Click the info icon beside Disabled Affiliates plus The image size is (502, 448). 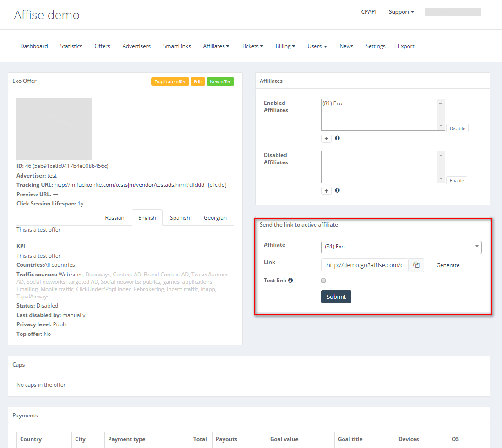pyautogui.click(x=338, y=190)
